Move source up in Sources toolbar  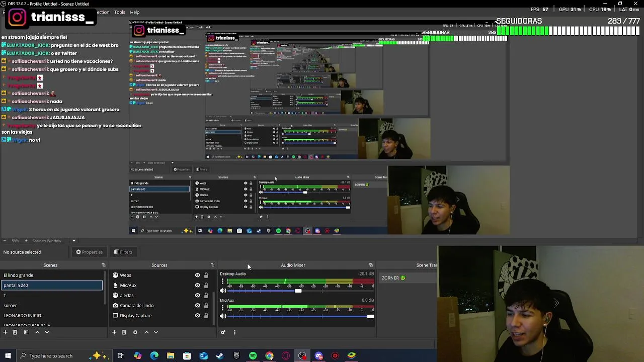(146, 332)
